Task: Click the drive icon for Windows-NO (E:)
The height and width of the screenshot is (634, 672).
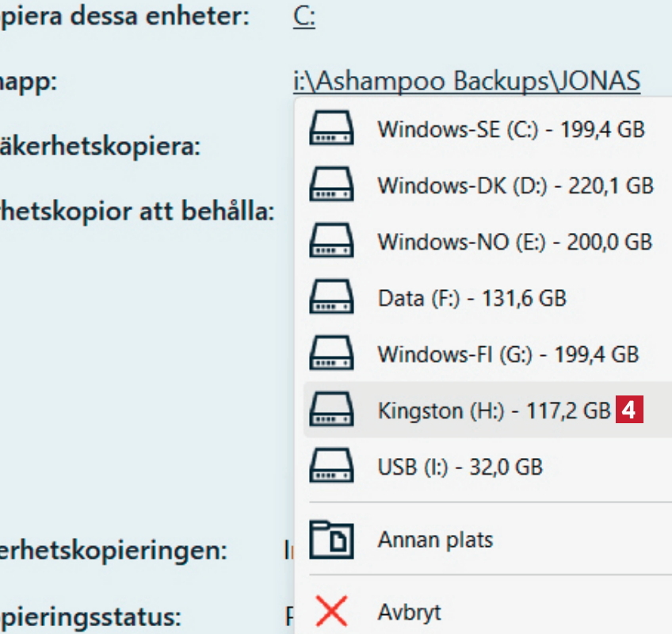Action: click(331, 241)
